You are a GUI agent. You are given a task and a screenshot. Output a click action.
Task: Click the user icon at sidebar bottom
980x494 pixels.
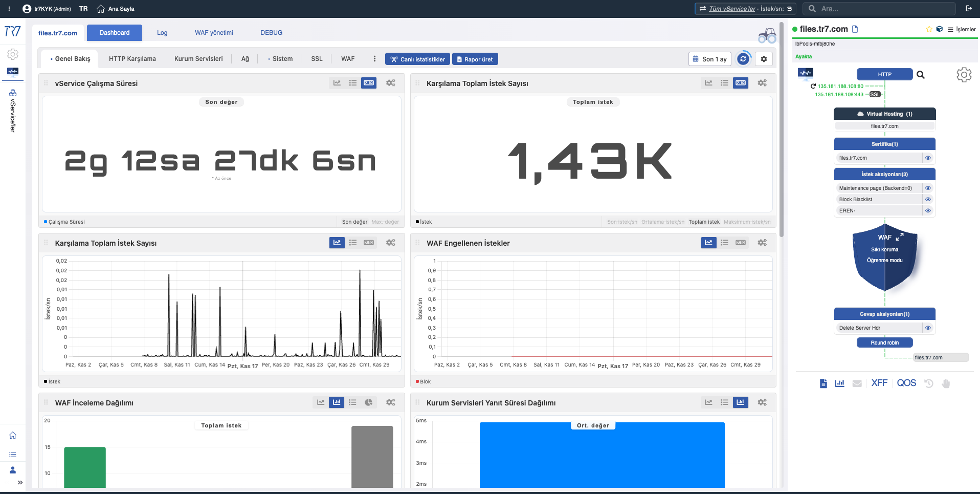13,470
